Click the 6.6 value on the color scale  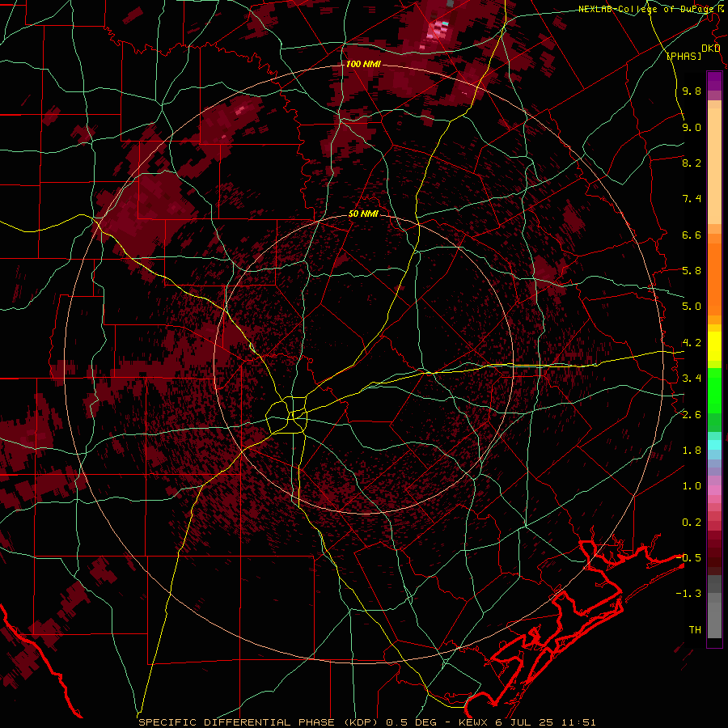point(692,235)
